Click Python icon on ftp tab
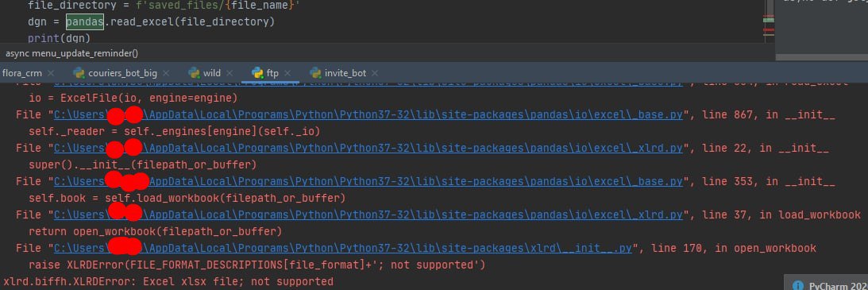This screenshot has height=290, width=868. click(x=257, y=72)
